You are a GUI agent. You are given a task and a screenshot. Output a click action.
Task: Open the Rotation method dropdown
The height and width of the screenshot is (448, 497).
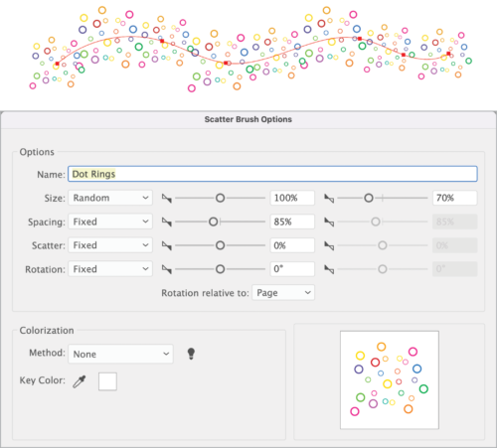coord(110,269)
